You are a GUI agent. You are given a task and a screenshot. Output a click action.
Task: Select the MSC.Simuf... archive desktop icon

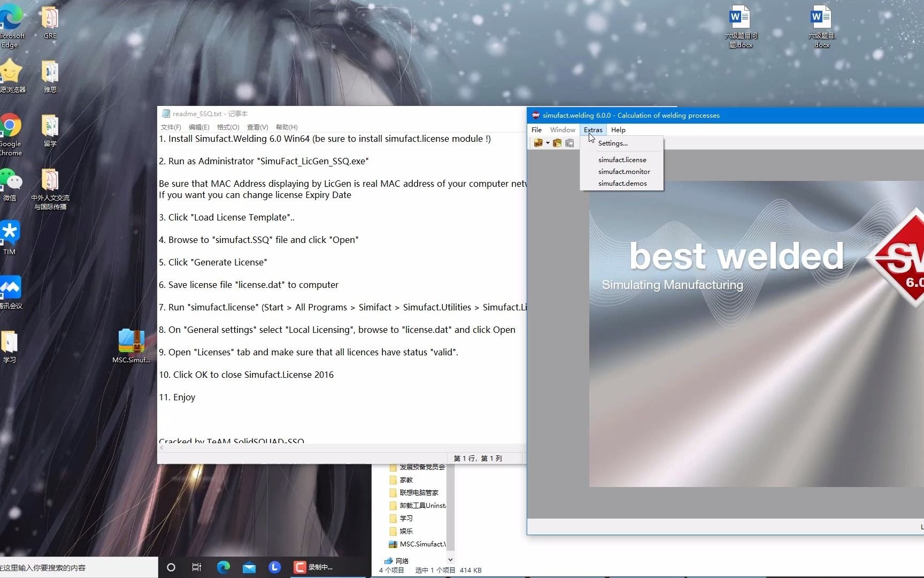(131, 346)
